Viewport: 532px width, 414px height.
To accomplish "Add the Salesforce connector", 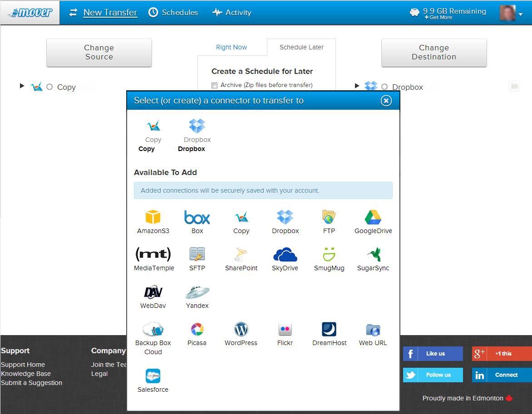I will click(153, 376).
